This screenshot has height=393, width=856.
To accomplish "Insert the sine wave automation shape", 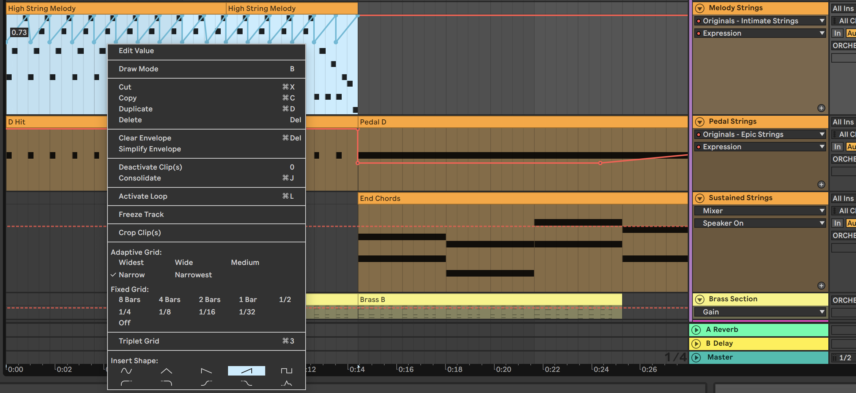I will pyautogui.click(x=126, y=371).
